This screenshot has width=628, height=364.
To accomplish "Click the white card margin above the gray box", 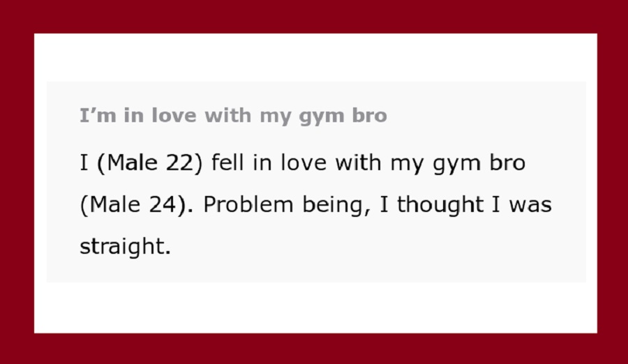I will [x=315, y=58].
